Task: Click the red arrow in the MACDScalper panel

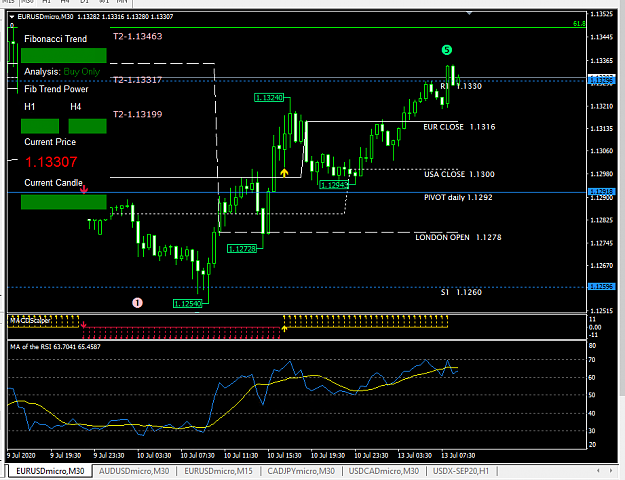Action: [84, 326]
